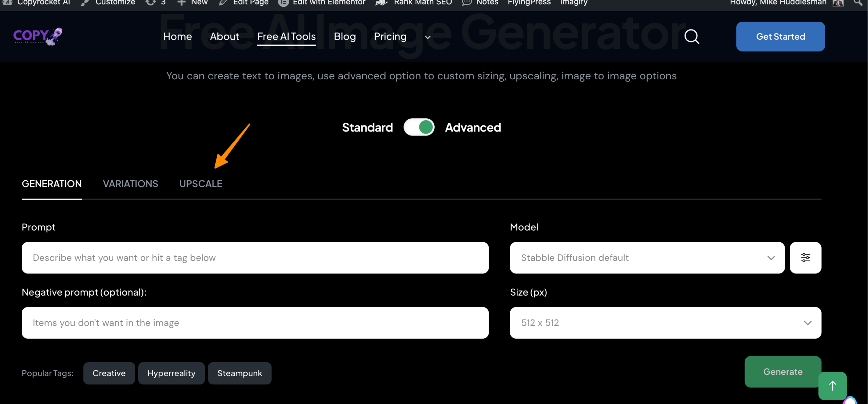
Task: Click the header search magnifier icon
Action: tap(692, 37)
